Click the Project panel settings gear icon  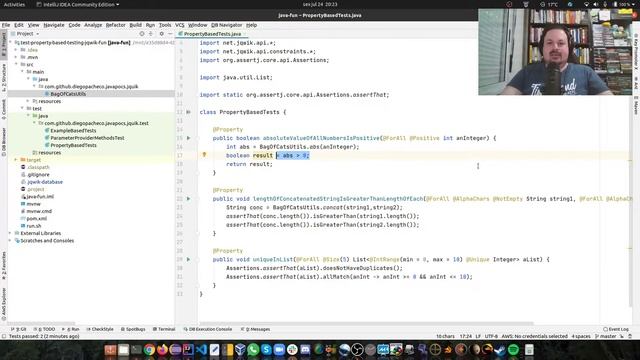[x=162, y=34]
